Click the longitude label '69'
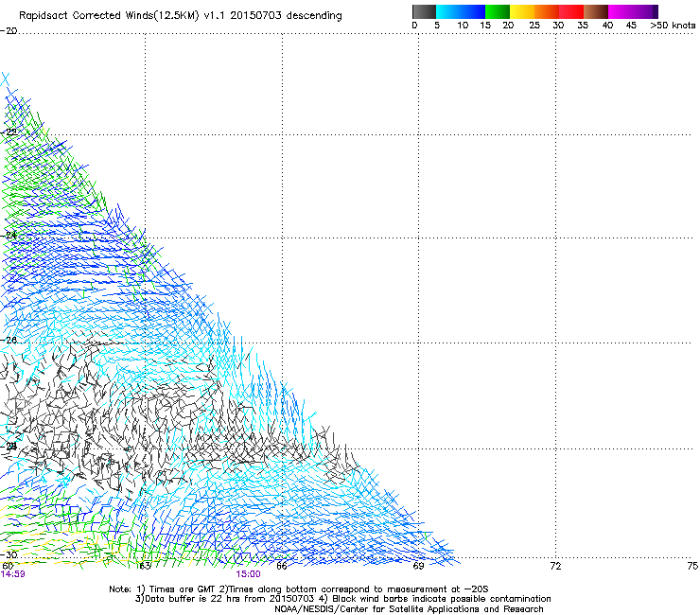The height and width of the screenshot is (615, 700). 418,566
